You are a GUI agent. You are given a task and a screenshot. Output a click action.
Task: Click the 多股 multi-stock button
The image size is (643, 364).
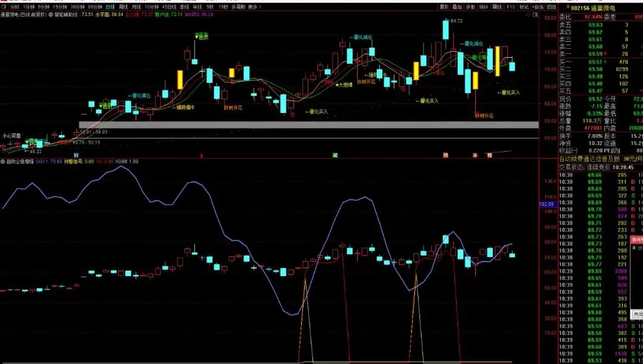click(470, 7)
